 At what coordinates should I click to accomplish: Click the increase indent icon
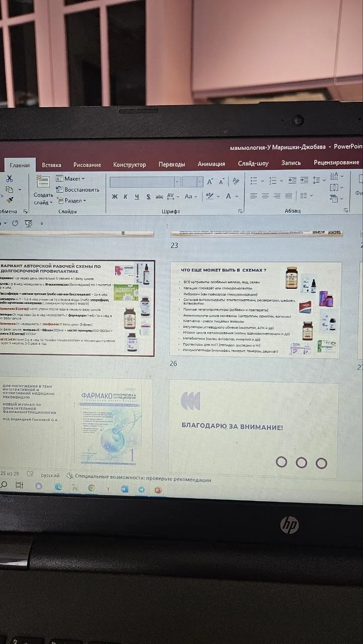click(x=305, y=180)
